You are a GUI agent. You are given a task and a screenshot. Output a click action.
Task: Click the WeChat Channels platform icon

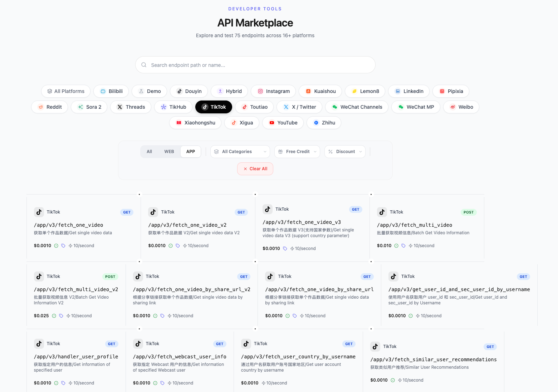tap(335, 107)
